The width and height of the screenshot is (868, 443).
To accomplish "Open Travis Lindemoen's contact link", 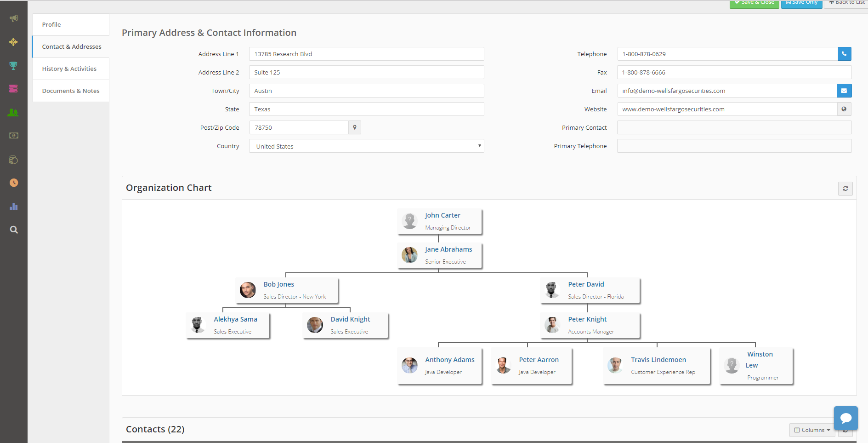I will [x=658, y=360].
